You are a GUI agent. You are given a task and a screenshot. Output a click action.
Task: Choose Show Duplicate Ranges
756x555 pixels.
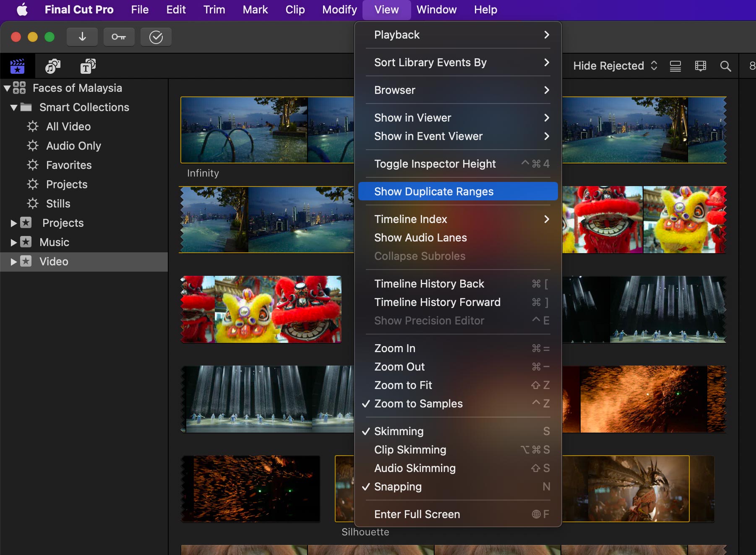458,192
